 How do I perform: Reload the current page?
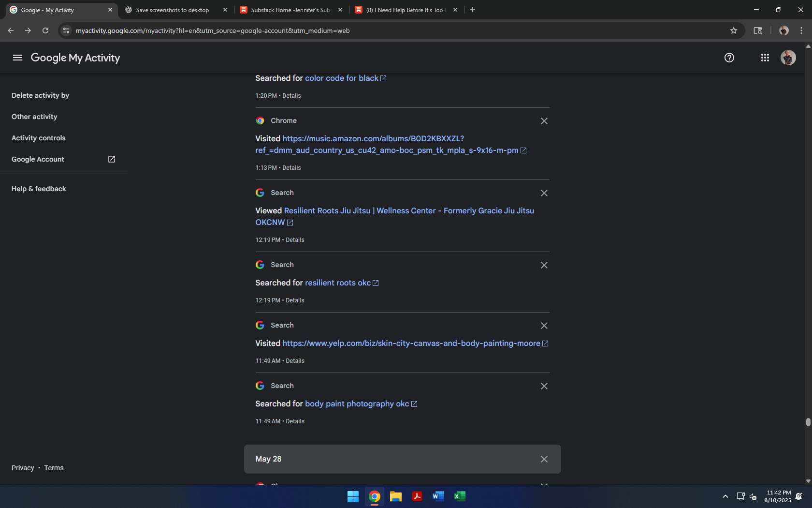pos(45,30)
